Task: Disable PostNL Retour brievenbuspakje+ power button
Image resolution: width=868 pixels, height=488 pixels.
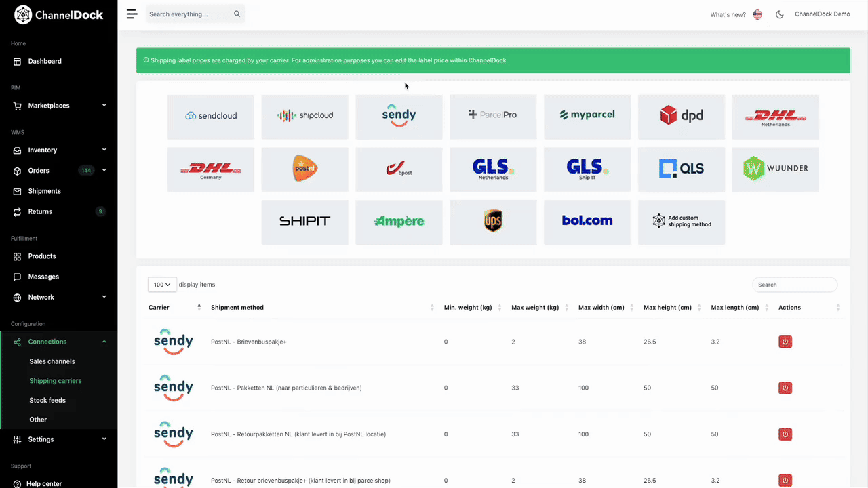Action: point(785,480)
